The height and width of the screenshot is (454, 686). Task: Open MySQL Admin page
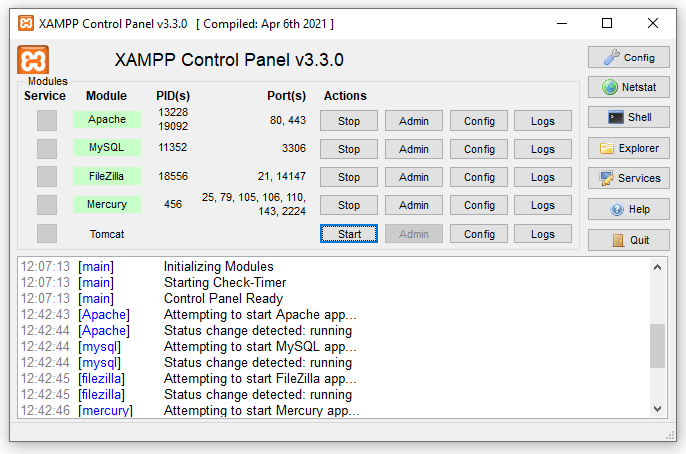pos(414,149)
